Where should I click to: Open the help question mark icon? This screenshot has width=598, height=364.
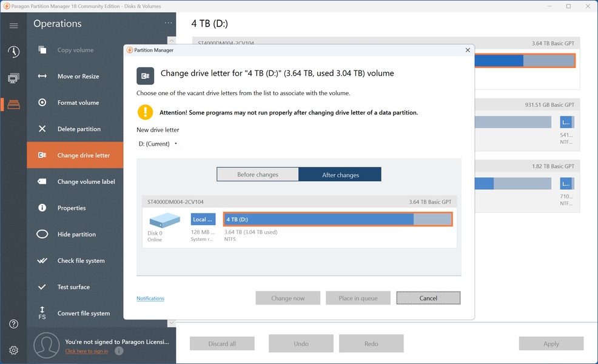pyautogui.click(x=13, y=324)
